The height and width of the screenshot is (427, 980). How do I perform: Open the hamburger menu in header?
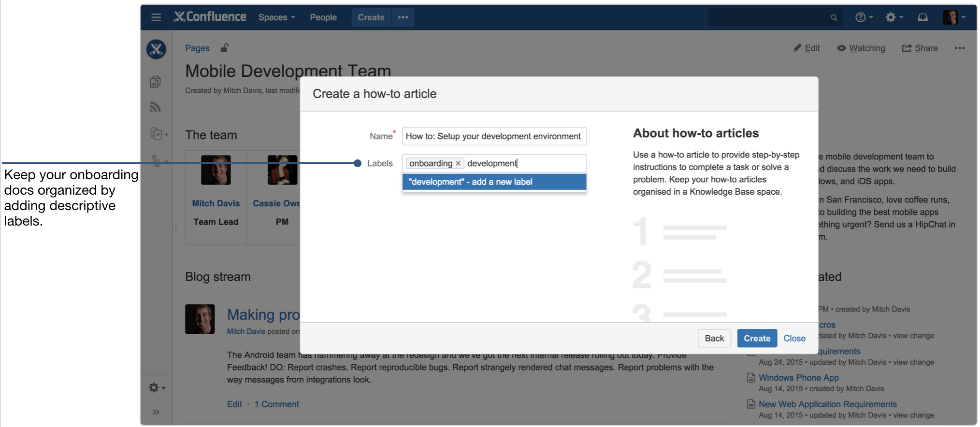[156, 17]
